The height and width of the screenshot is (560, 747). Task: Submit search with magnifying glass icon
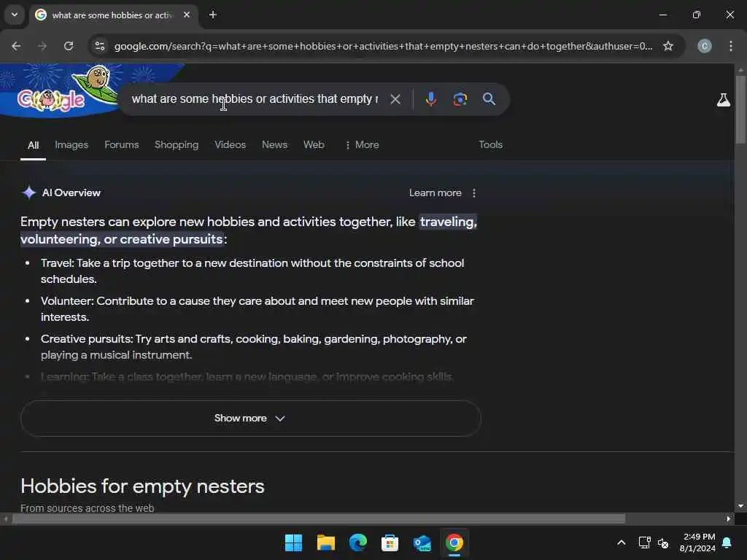pos(489,99)
